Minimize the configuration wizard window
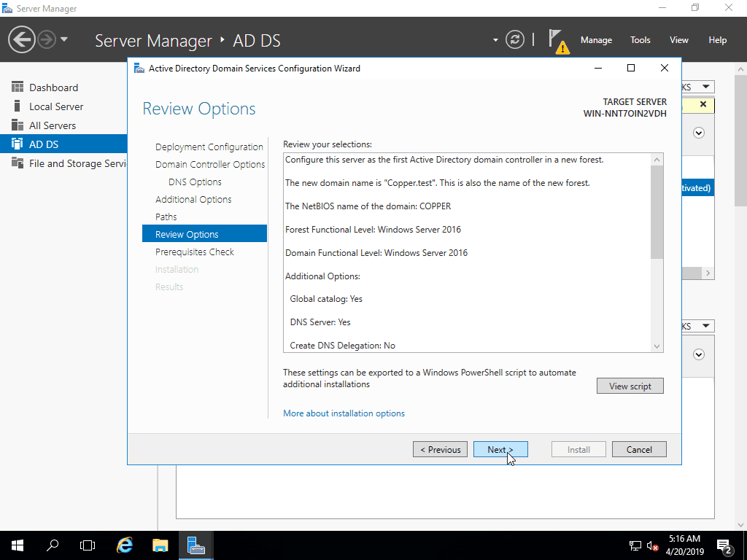747x560 pixels. click(598, 68)
